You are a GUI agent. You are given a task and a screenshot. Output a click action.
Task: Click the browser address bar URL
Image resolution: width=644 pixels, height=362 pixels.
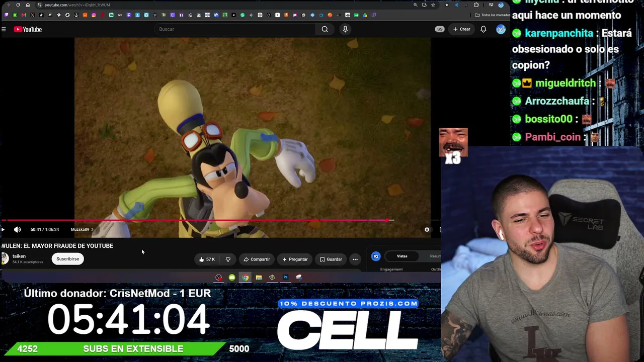click(x=77, y=5)
